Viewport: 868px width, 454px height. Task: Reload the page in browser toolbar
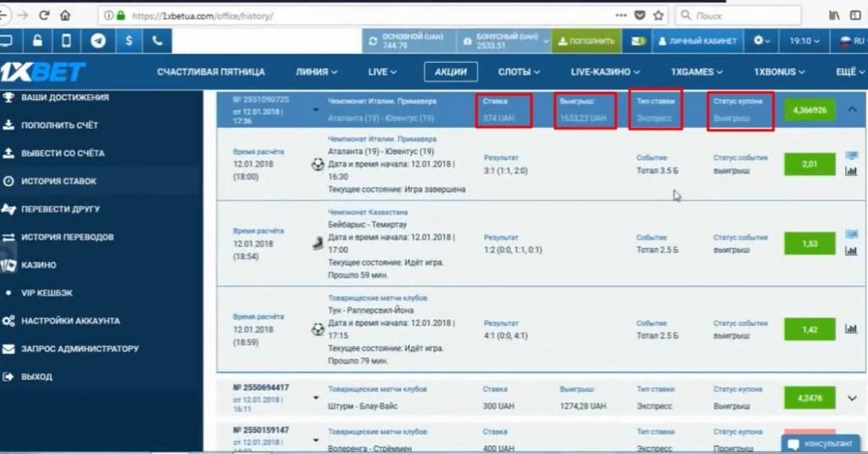pyautogui.click(x=44, y=15)
